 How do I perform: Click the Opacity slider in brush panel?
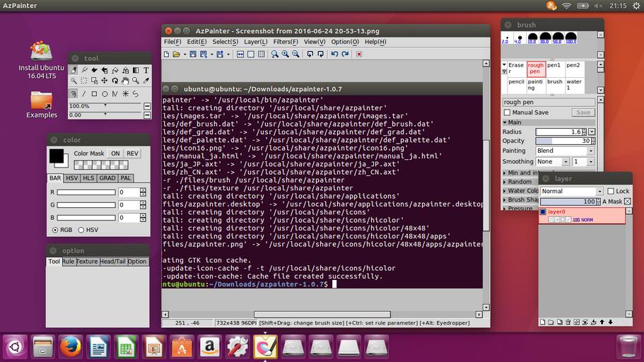563,141
